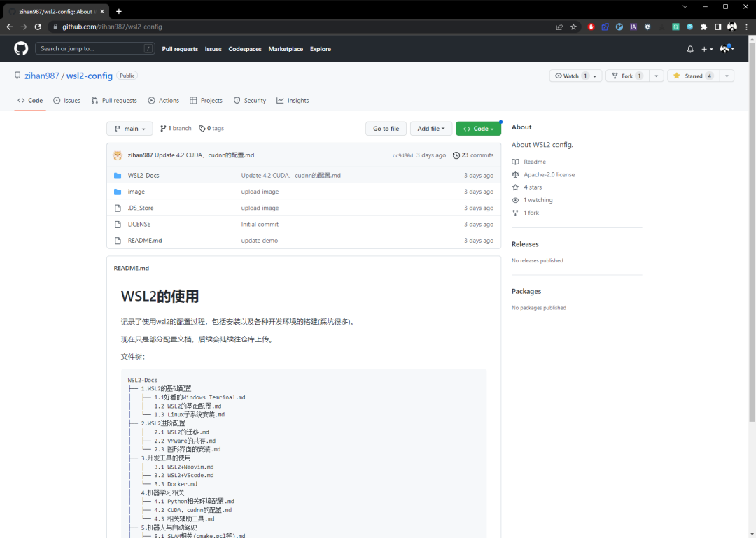756x538 pixels.
Task: Open the wsl2-config repository name link
Action: point(89,76)
